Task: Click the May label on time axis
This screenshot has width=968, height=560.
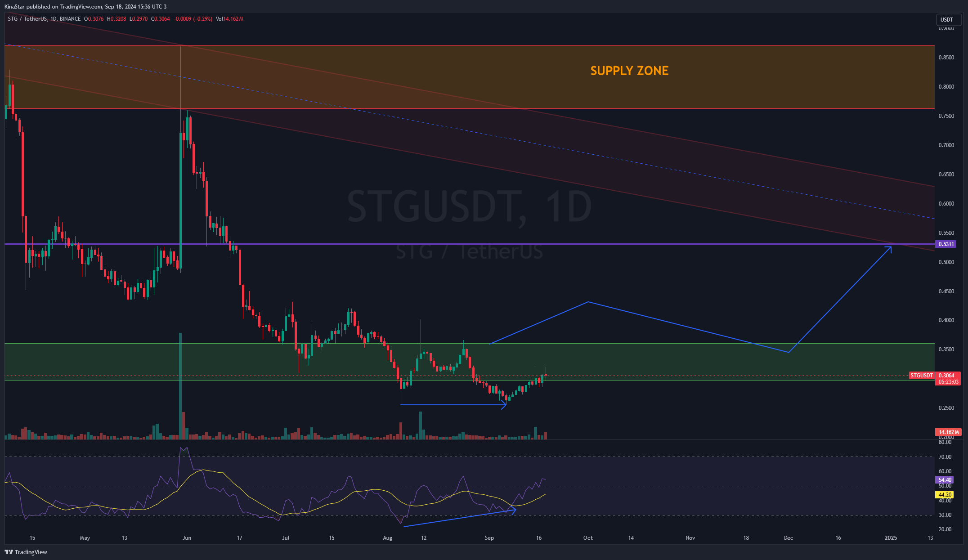Action: [85, 538]
